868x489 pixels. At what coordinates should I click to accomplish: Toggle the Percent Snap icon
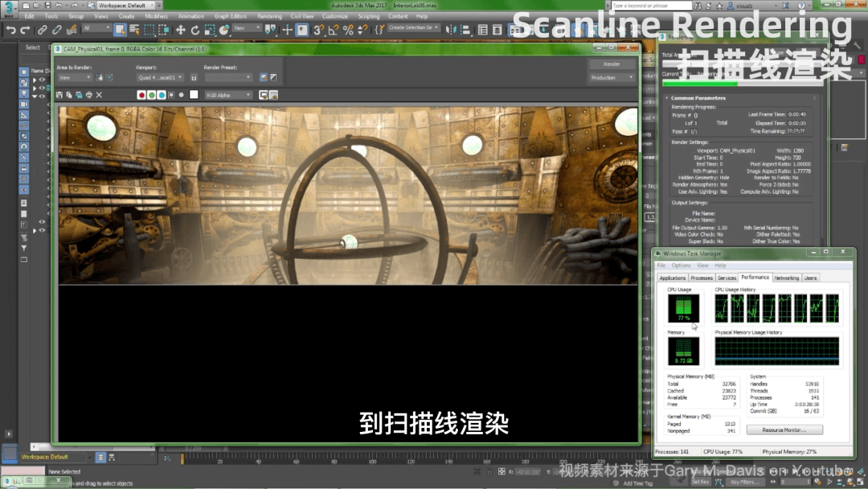click(x=348, y=30)
